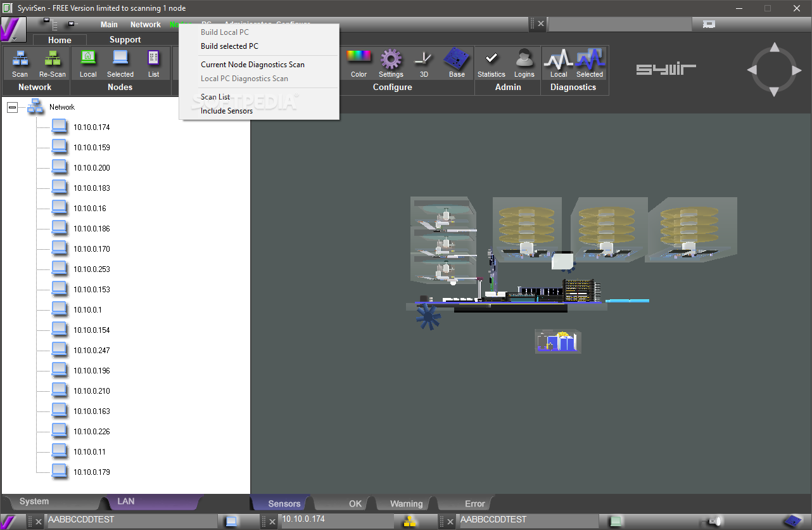Open the Main menu

click(109, 25)
